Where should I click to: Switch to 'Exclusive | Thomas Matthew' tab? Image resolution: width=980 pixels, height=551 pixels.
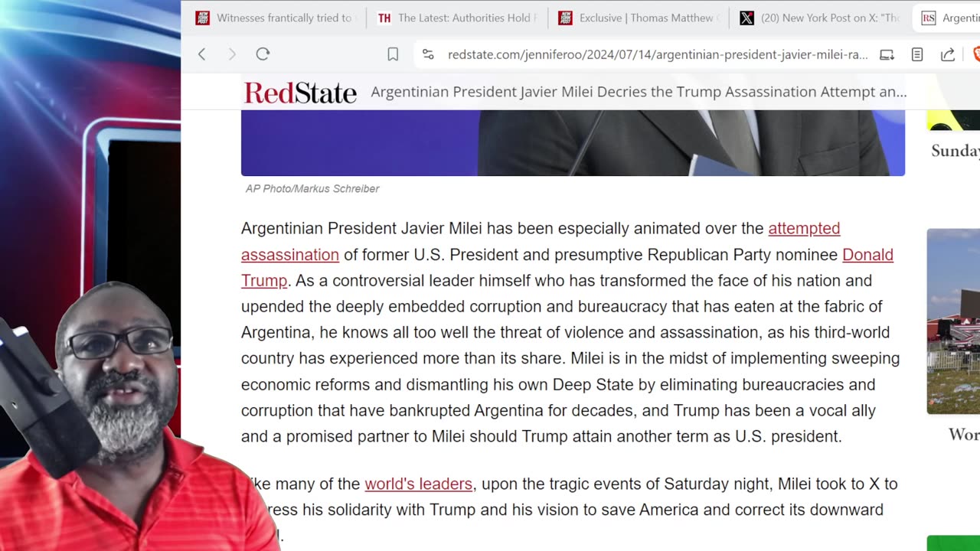click(x=639, y=18)
